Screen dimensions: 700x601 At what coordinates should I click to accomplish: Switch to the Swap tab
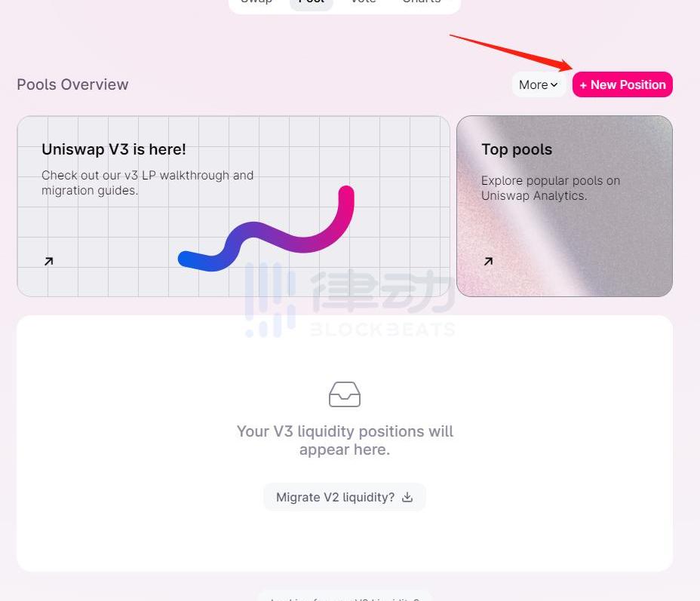coord(256,2)
